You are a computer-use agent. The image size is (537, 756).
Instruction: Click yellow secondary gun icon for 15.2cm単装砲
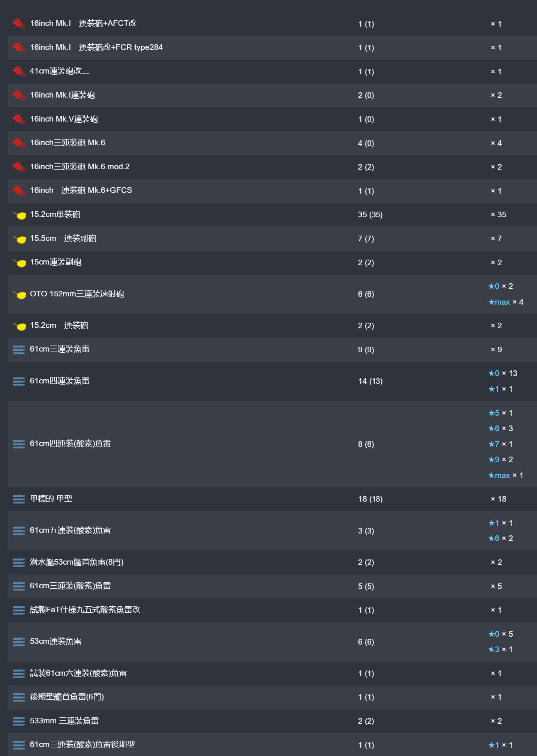click(x=19, y=215)
